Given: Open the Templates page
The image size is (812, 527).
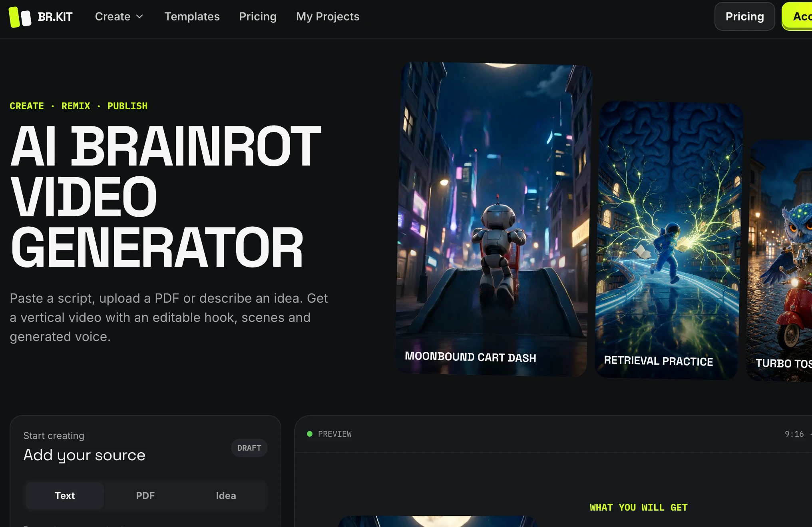Looking at the screenshot, I should (192, 16).
